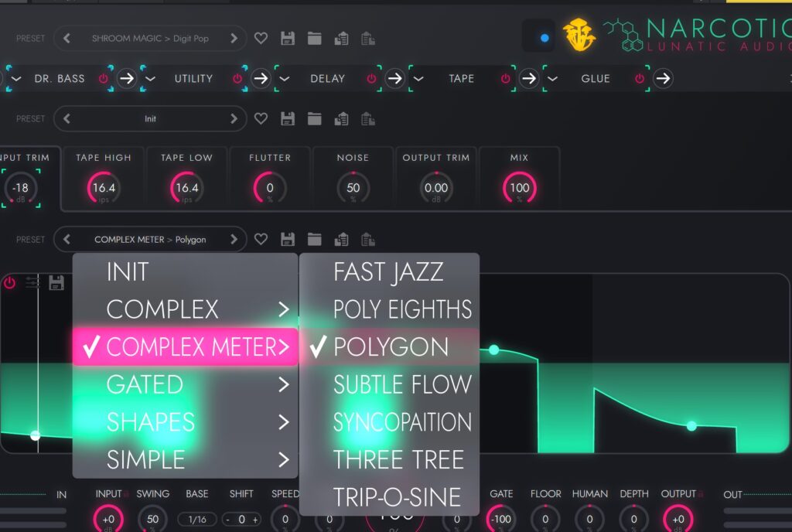Disable the UTILITY module power button
Image resolution: width=792 pixels, height=532 pixels.
237,78
